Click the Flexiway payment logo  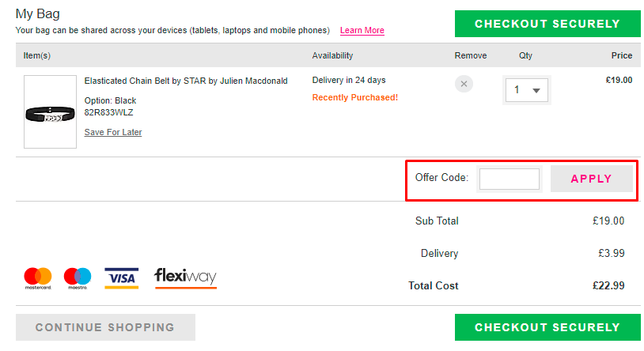pos(185,277)
